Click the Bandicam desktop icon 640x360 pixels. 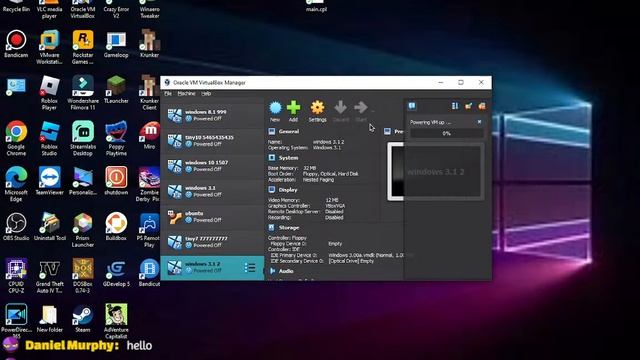point(16,44)
